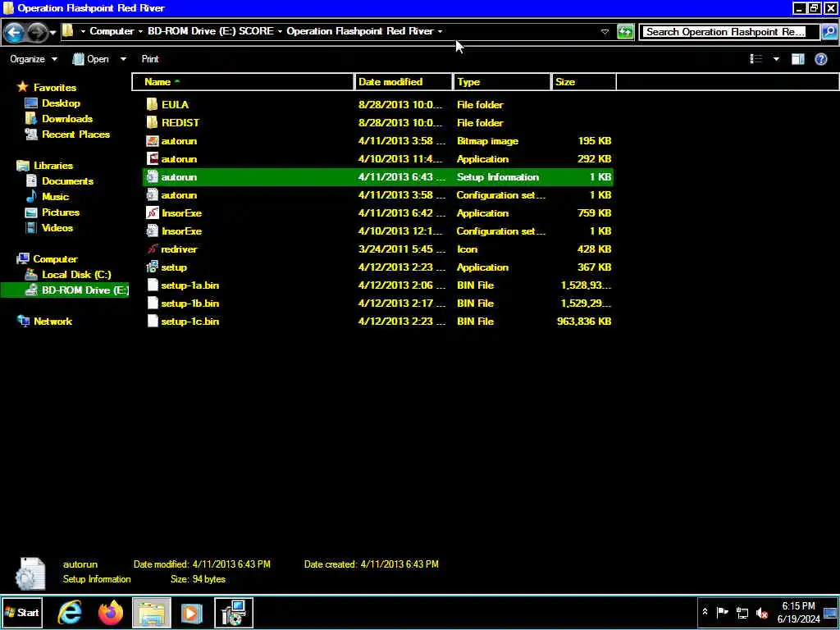
Task: Change your view icon
Action: click(x=756, y=59)
